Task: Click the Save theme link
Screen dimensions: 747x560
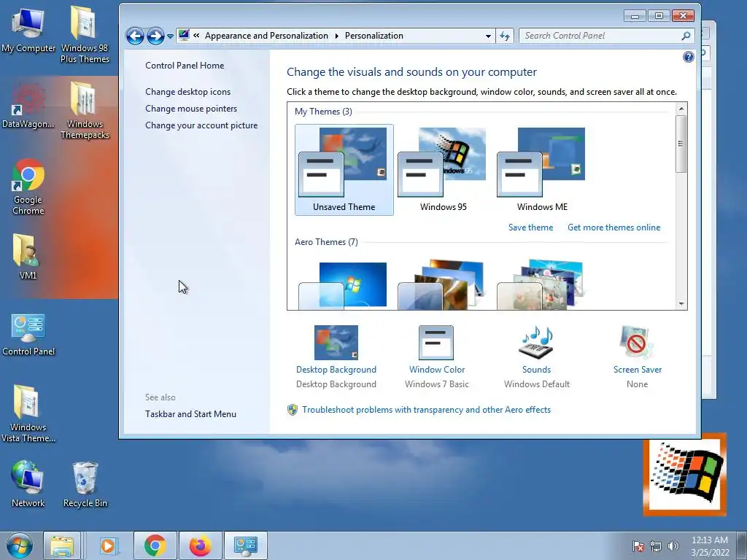Action: (531, 227)
